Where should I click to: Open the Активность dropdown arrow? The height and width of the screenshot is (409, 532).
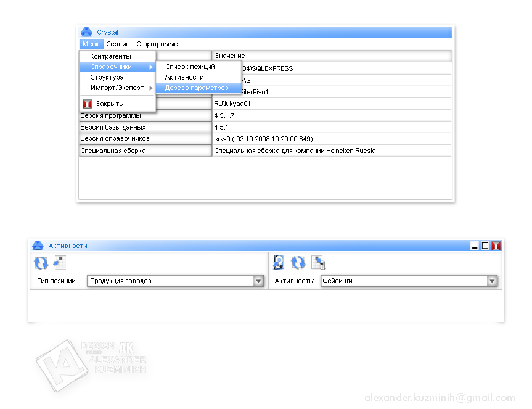(492, 281)
